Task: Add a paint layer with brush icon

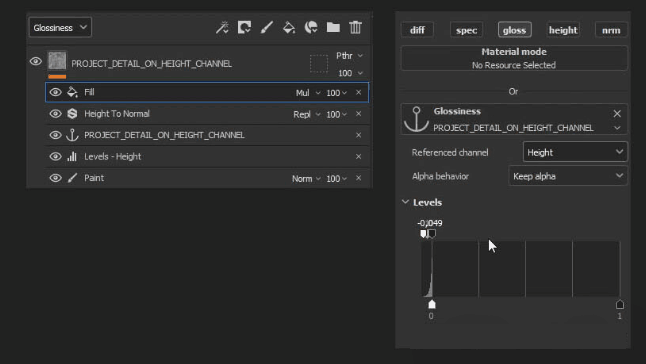Action: (x=267, y=28)
